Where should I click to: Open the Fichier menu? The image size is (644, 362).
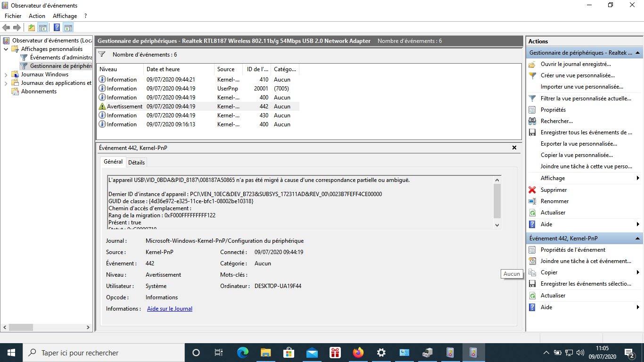pyautogui.click(x=13, y=16)
